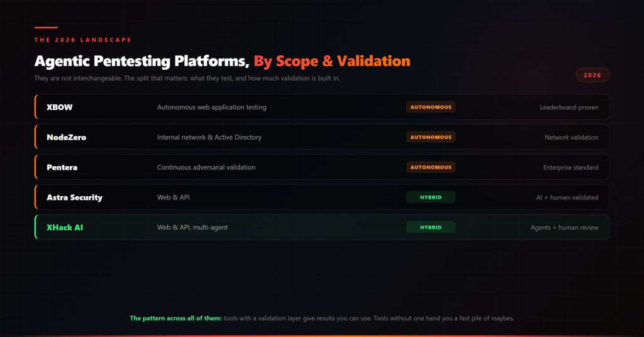
Task: Click 'Enterprise standard' label
Action: (570, 167)
